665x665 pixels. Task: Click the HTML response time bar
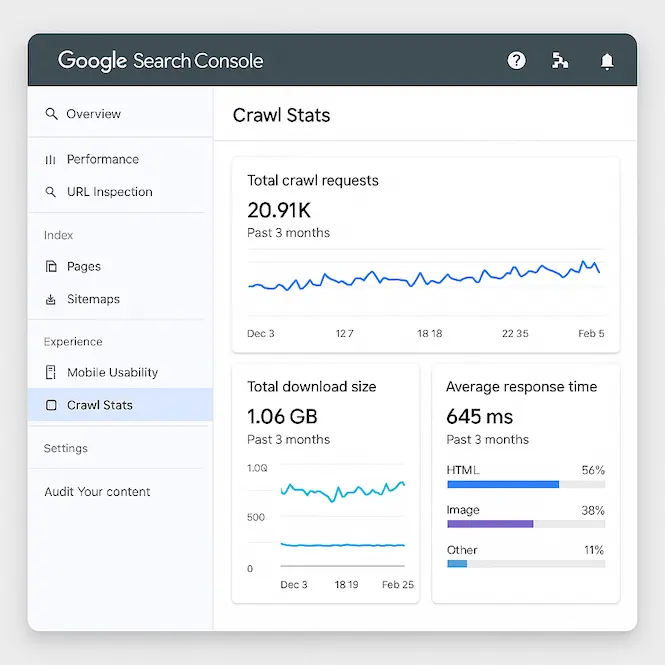pyautogui.click(x=503, y=484)
